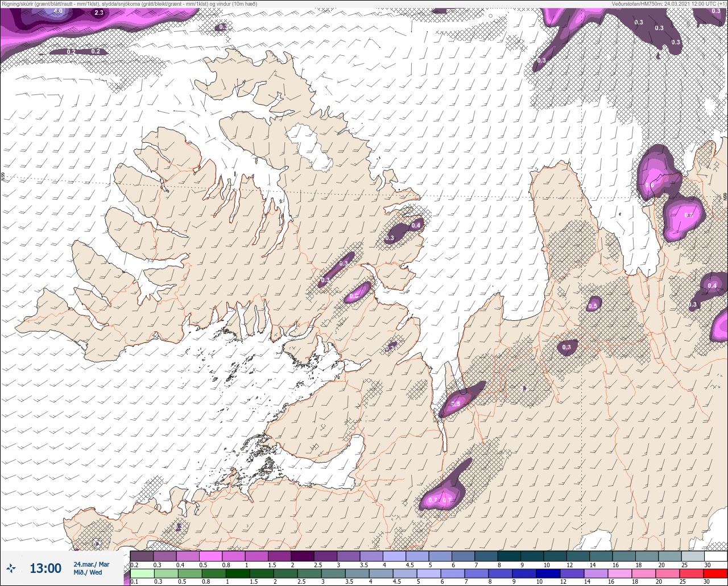The height and width of the screenshot is (586, 728).
Task: Select upper legend row swatch labeled 8
Action: (x=509, y=556)
